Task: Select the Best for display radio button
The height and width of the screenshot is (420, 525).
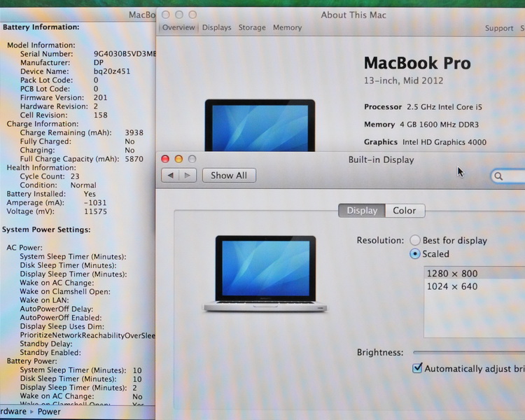Action: [415, 240]
